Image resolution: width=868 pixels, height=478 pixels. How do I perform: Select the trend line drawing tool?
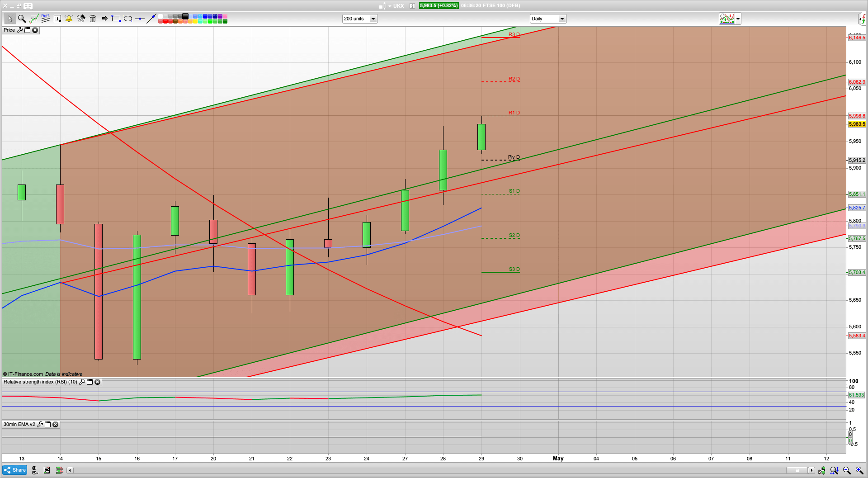pos(151,19)
